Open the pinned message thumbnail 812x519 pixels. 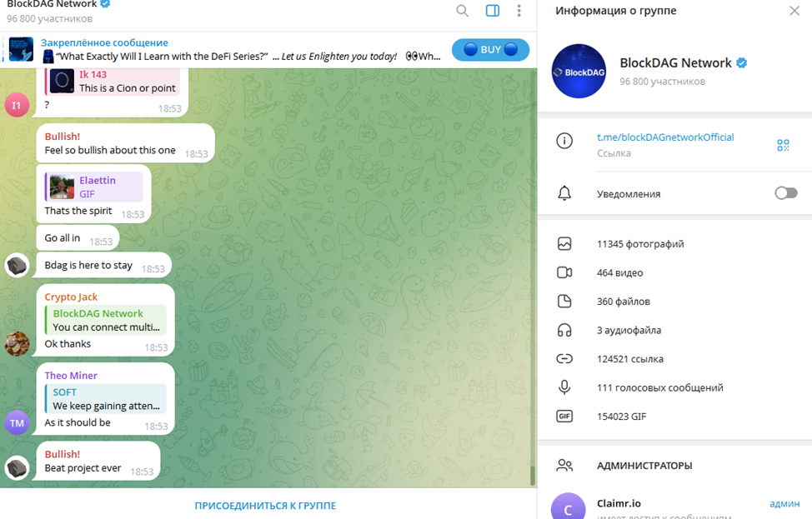tap(21, 50)
